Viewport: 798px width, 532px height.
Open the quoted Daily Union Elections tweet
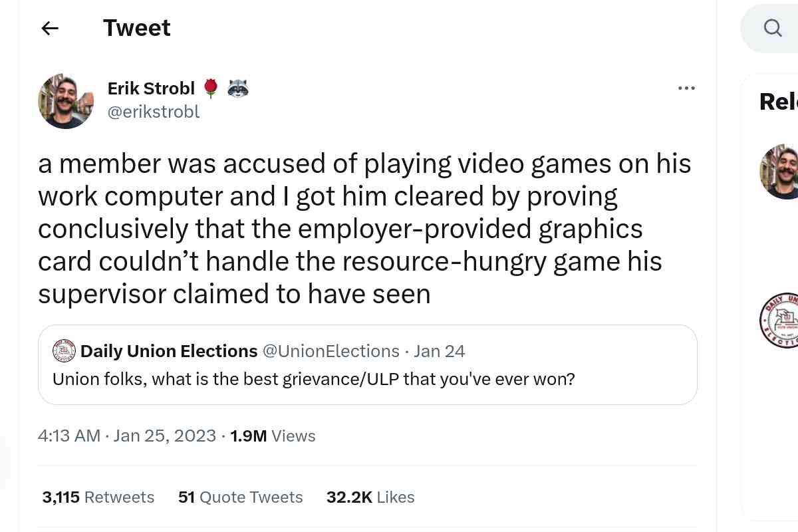(x=367, y=379)
